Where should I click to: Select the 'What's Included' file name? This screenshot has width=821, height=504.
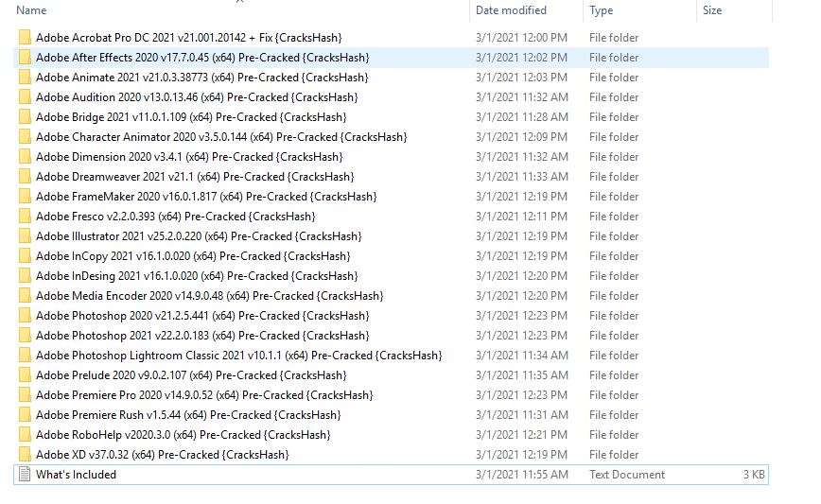[x=76, y=475]
